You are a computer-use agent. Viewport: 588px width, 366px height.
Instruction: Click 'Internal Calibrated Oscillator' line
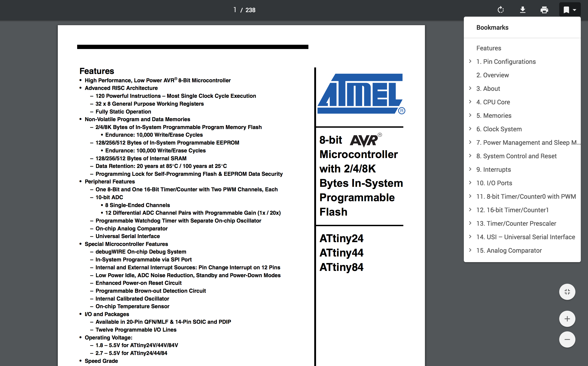tap(132, 299)
